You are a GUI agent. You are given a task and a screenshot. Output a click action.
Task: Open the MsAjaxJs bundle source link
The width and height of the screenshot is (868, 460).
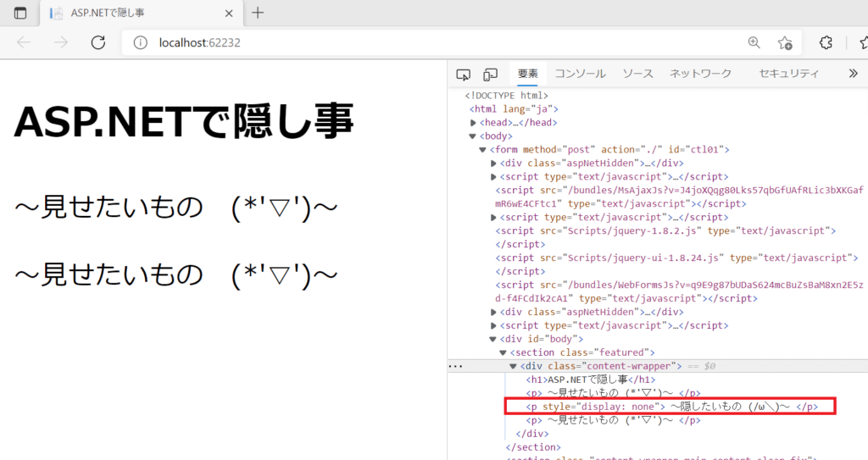(679, 197)
